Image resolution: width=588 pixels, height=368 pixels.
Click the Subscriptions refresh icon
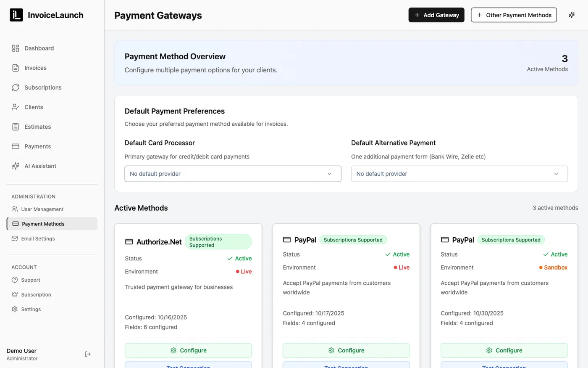[16, 87]
